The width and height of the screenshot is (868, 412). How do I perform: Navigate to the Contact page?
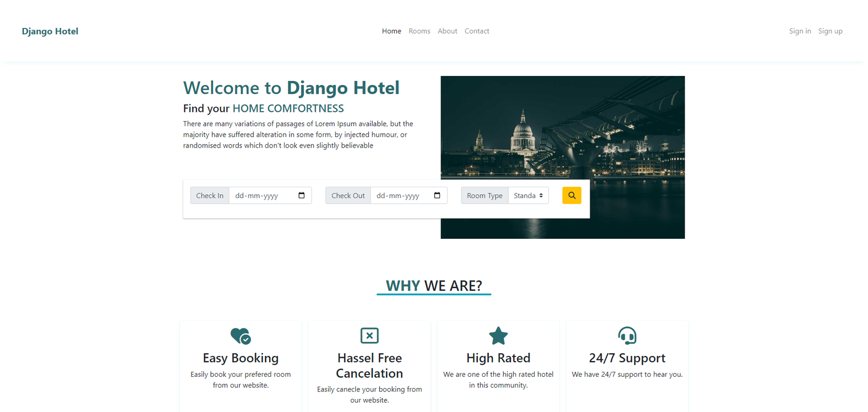point(477,31)
